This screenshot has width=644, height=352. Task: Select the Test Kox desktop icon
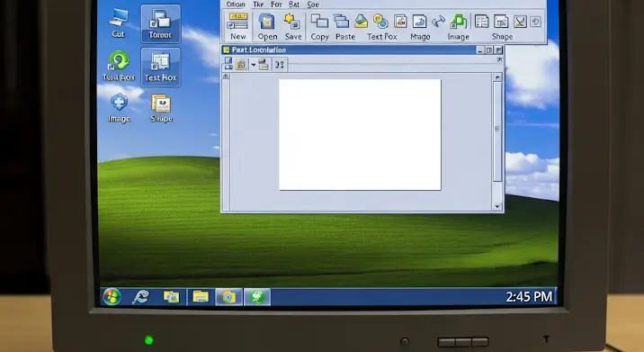161,67
